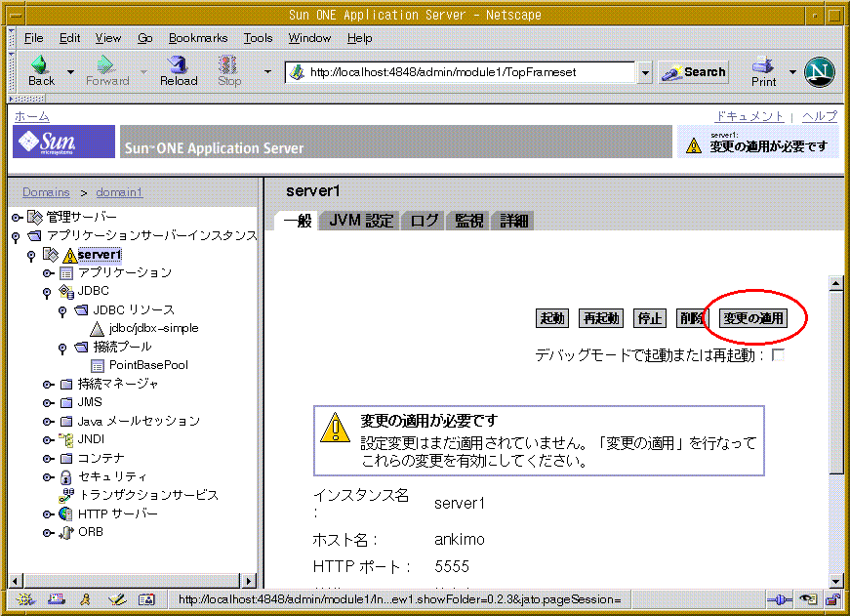
Task: Click the Navigator icon in status bar
Action: 25,599
